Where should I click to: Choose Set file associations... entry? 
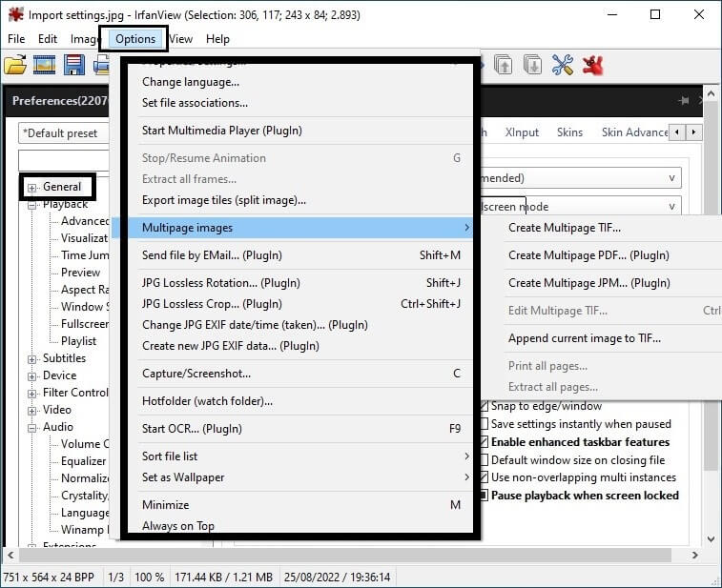[300, 103]
